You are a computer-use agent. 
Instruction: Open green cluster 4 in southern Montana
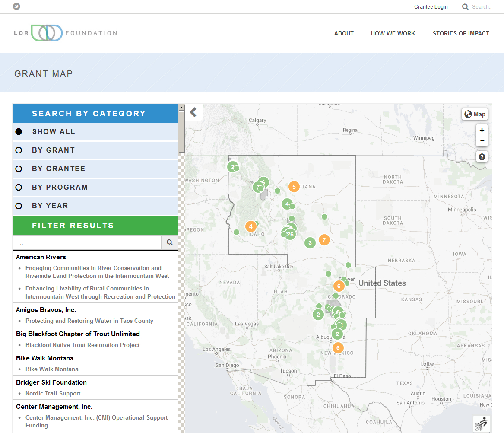(x=287, y=204)
